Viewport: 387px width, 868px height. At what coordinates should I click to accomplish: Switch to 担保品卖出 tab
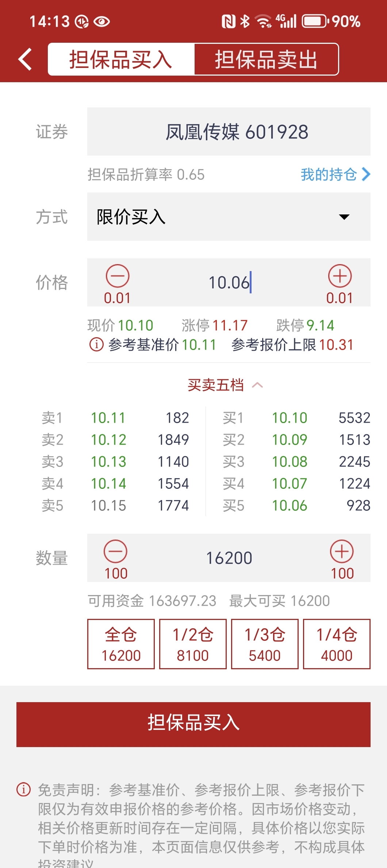point(266,59)
